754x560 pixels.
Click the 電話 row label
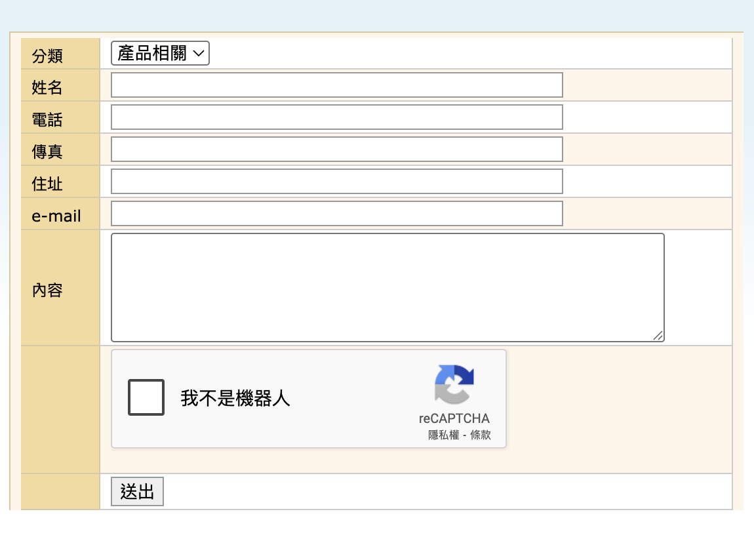point(47,120)
